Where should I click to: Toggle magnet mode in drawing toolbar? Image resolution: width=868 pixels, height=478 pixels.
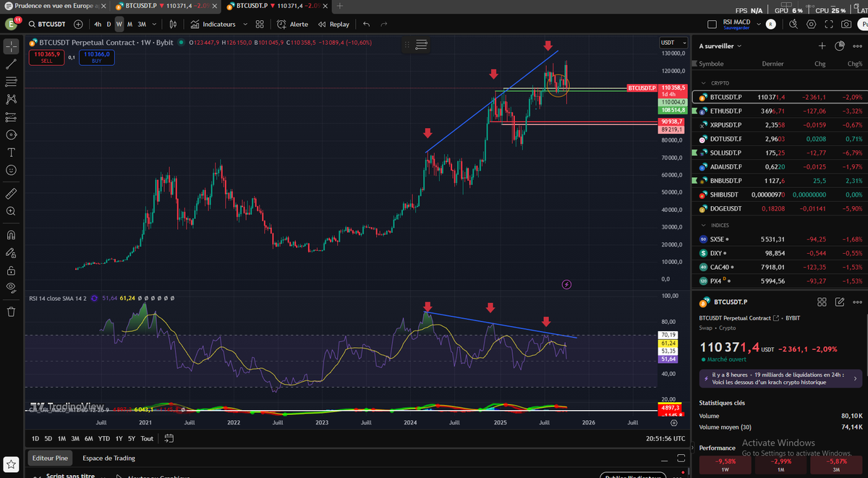pyautogui.click(x=11, y=234)
